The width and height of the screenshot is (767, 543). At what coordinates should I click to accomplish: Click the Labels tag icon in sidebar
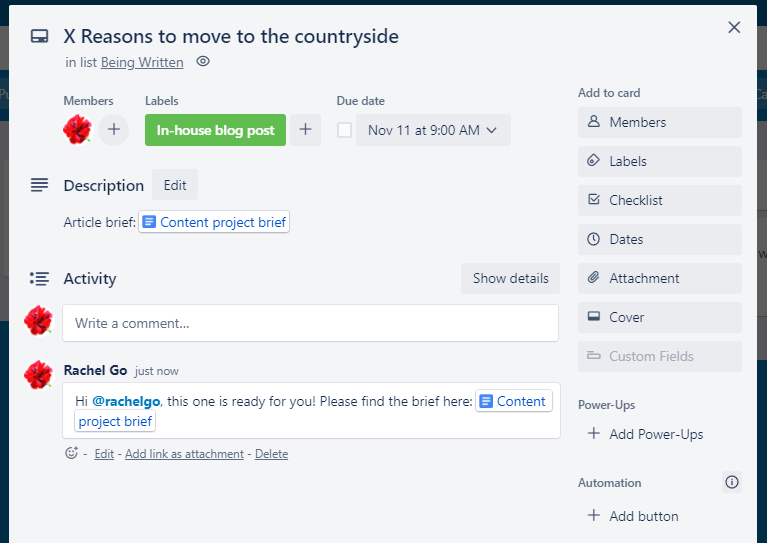click(x=593, y=160)
